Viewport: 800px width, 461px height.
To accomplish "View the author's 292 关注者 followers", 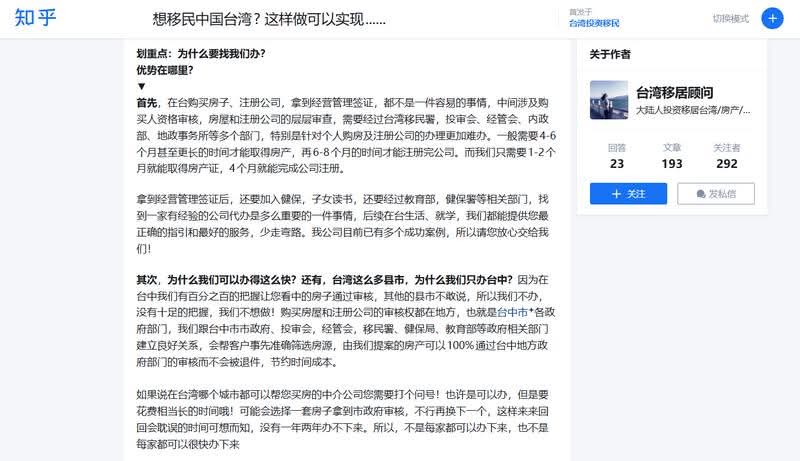I will 727,156.
